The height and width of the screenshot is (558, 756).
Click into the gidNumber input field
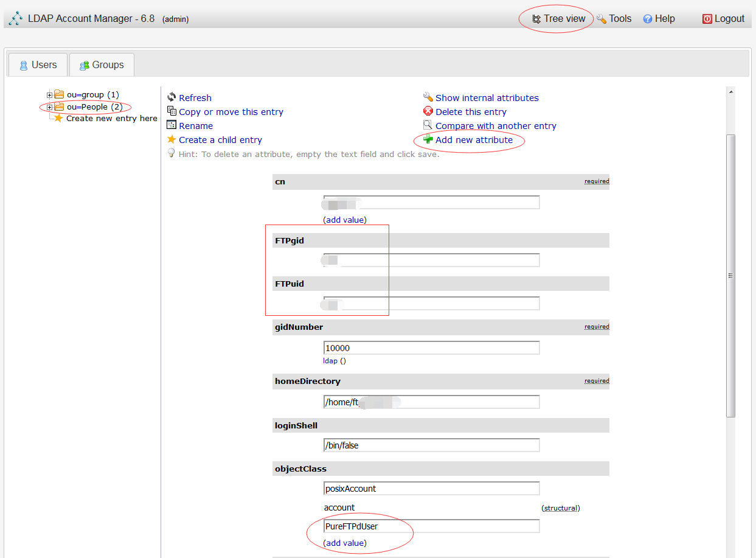tap(431, 348)
